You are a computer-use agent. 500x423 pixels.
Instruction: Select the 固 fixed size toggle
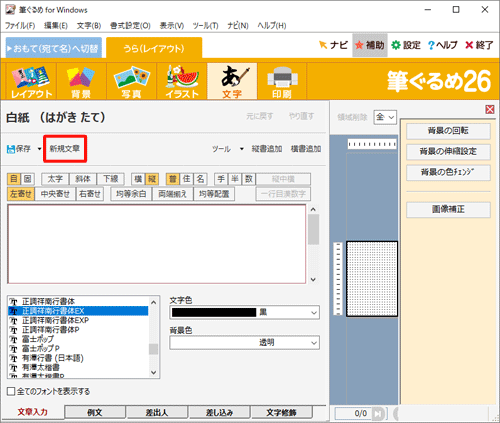pos(28,179)
